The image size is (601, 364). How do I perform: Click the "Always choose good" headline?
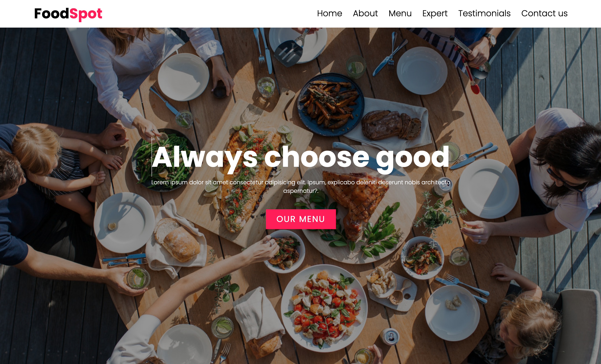click(x=300, y=158)
